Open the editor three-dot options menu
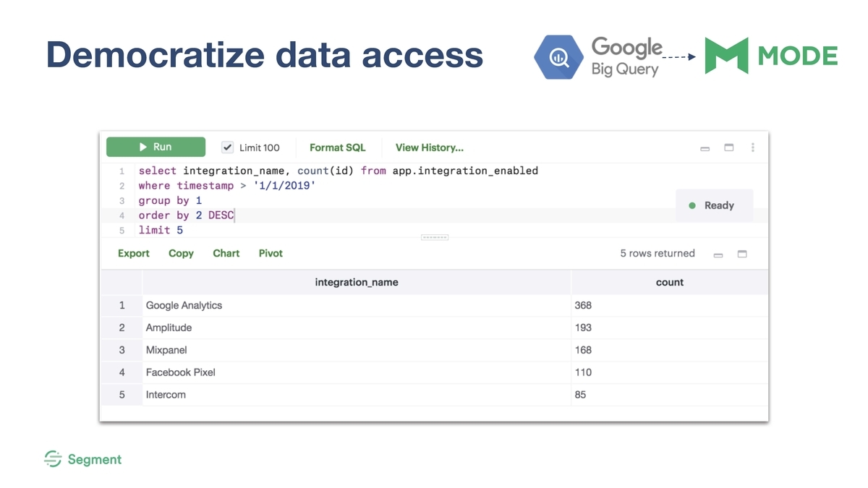The height and width of the screenshot is (488, 868). [x=752, y=147]
